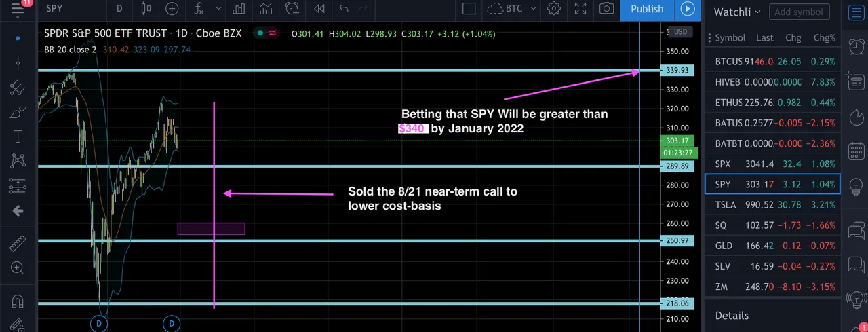Select the zoom in tool

18,268
